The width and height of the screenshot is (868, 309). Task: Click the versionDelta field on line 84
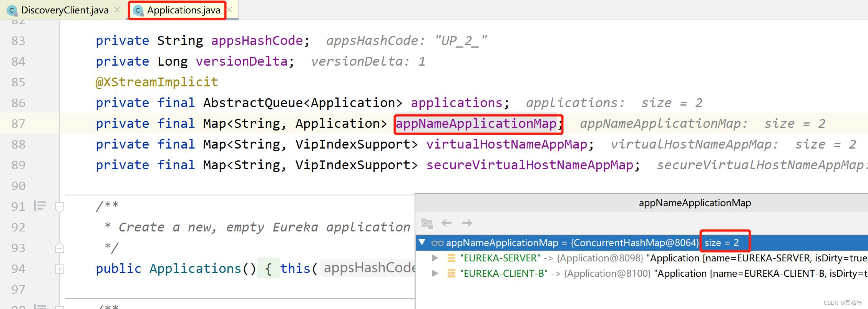242,61
